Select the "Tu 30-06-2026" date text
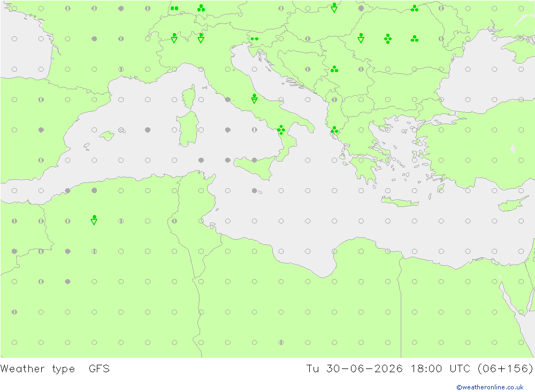The image size is (535, 392). point(354,369)
